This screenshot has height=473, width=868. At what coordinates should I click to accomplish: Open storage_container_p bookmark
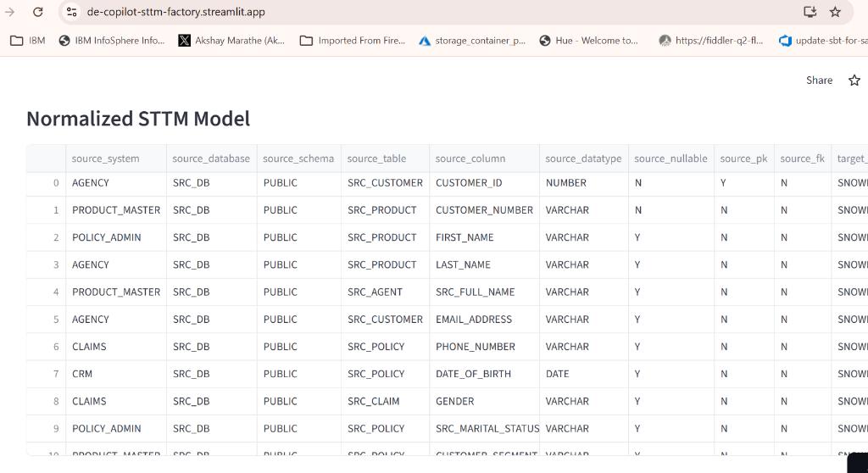click(472, 41)
